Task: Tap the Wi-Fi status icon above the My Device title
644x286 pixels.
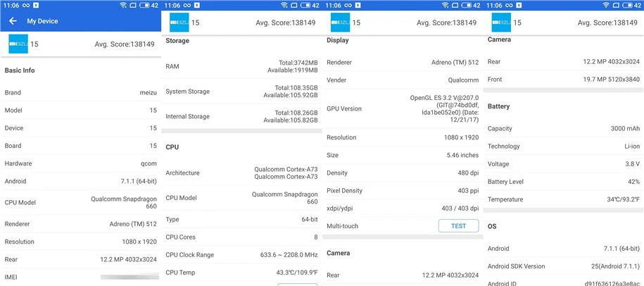Action: pyautogui.click(x=123, y=6)
